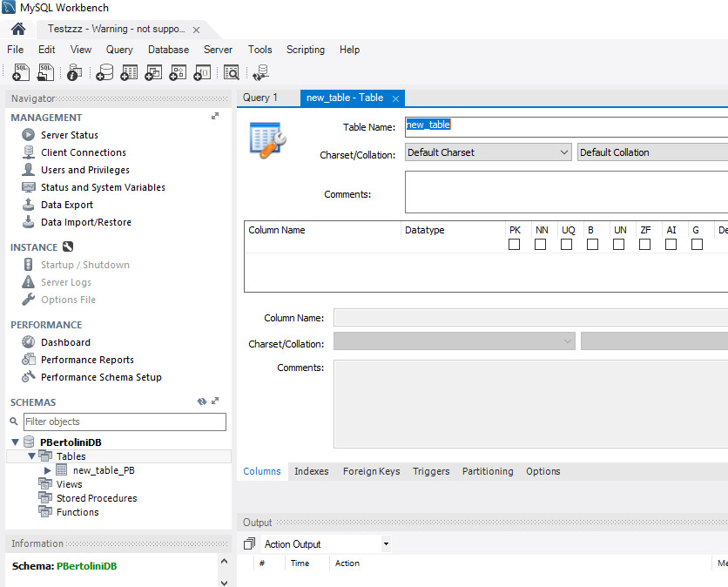This screenshot has width=728, height=587.
Task: Close the new_table - Table tab
Action: [395, 99]
